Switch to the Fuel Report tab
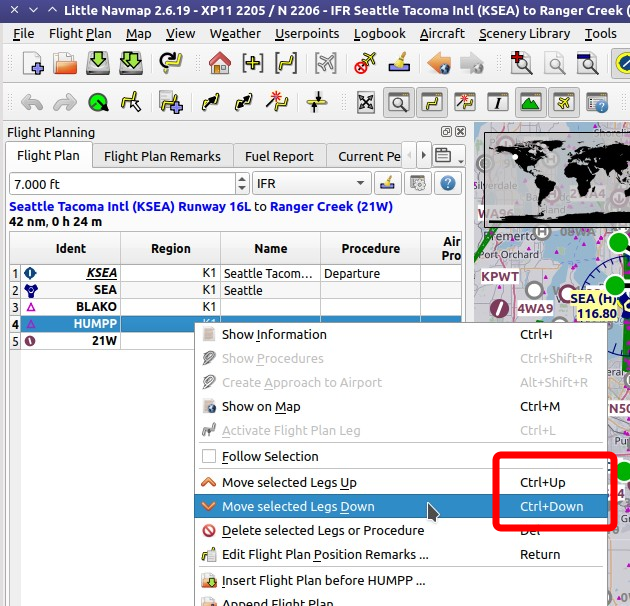 pos(279,156)
